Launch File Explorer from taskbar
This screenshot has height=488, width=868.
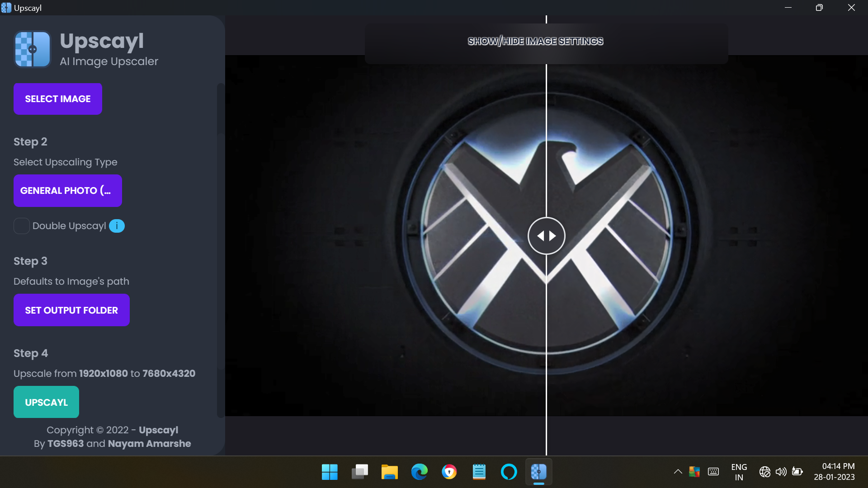click(390, 472)
